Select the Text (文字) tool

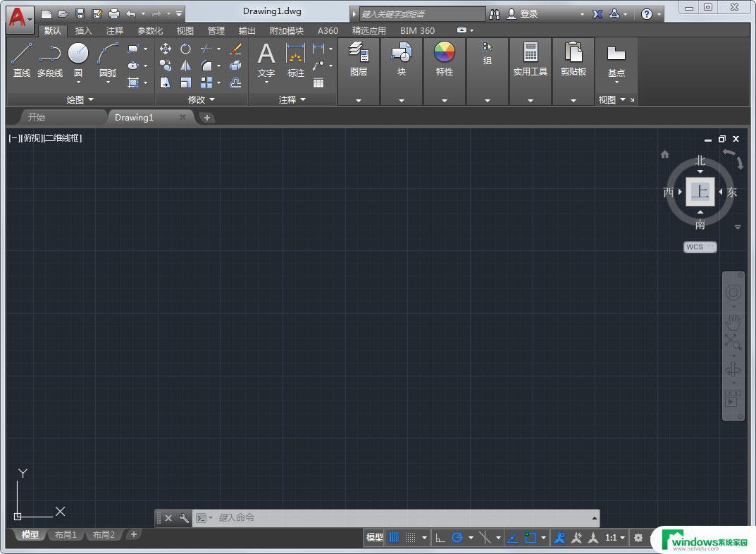pos(266,60)
